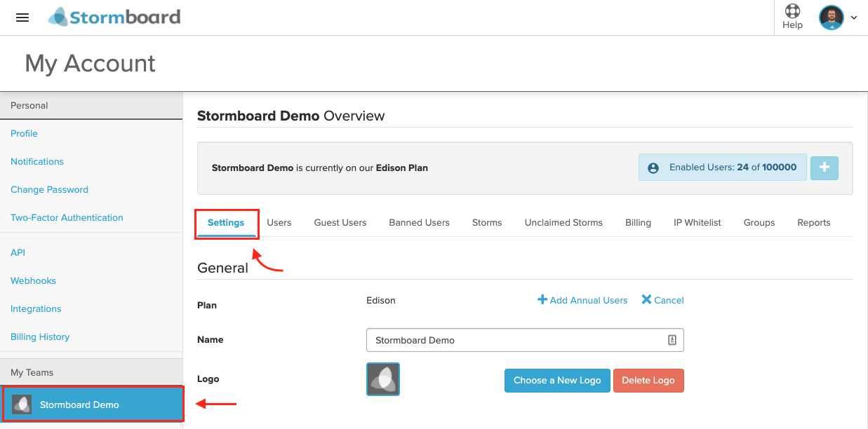Click the person icon in Enabled Users
This screenshot has height=429, width=868.
coord(653,168)
